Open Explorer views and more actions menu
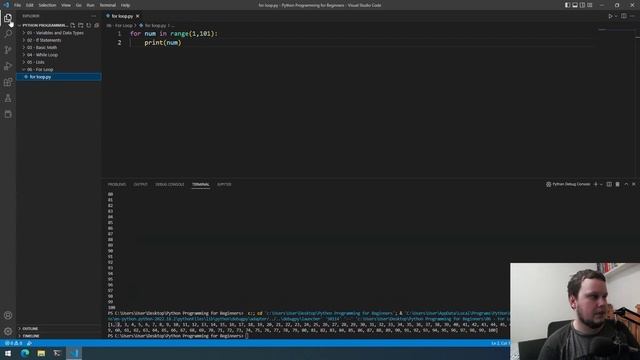The height and width of the screenshot is (360, 640). [94, 16]
